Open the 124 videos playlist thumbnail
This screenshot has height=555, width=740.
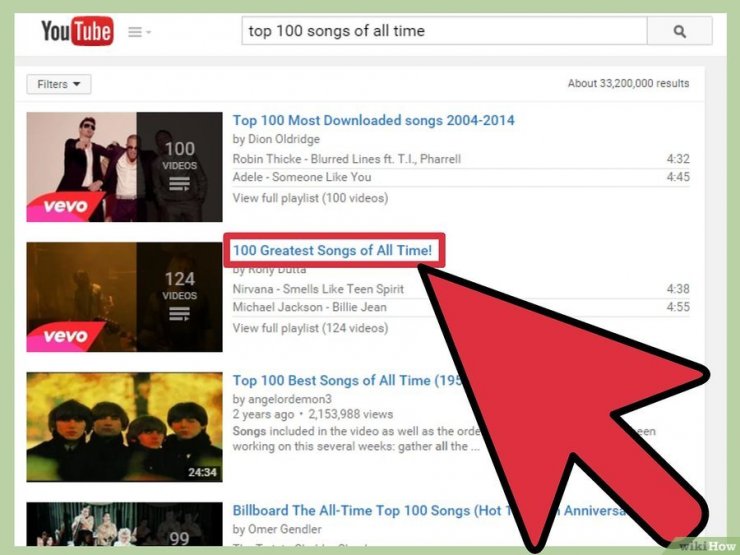125,297
